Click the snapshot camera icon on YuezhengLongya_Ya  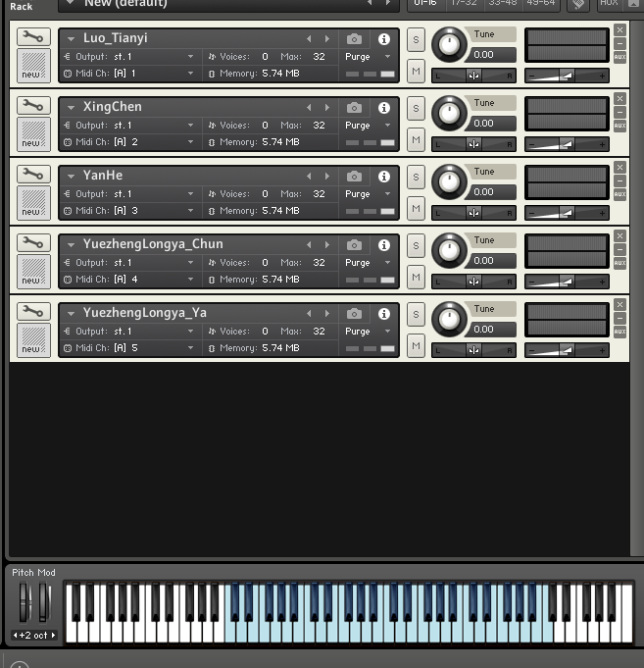pyautogui.click(x=354, y=314)
